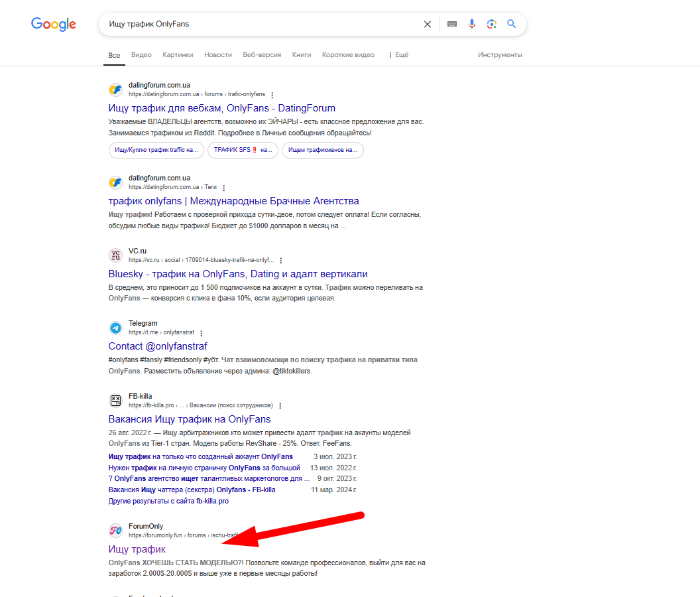Open 'Bluesky - трафик на OnlyFans' result
This screenshot has height=597, width=700.
(x=238, y=274)
